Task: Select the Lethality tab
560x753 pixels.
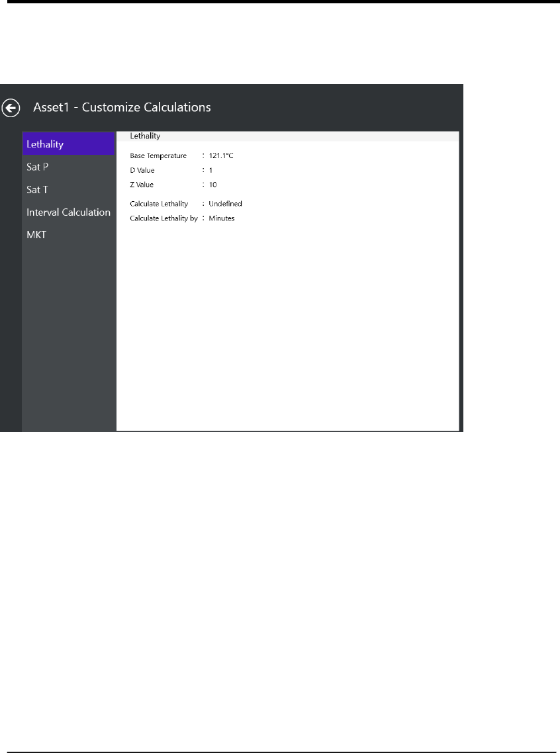Action: tap(68, 144)
